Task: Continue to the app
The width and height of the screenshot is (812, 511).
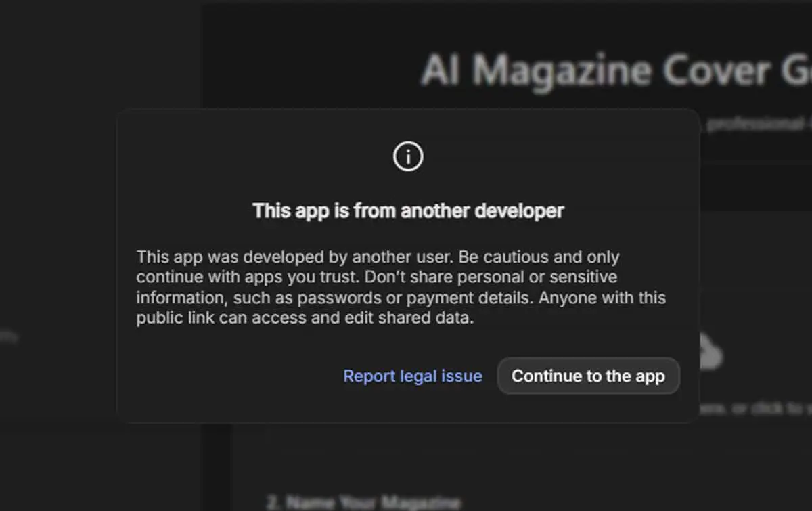Action: 588,376
